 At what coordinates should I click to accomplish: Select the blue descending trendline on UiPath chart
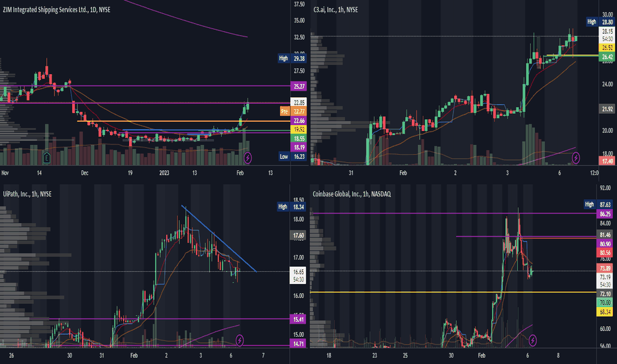click(218, 238)
